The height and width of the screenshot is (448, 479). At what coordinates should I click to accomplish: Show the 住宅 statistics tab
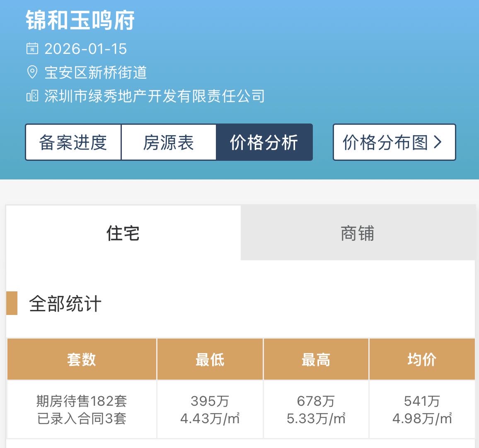pos(123,233)
